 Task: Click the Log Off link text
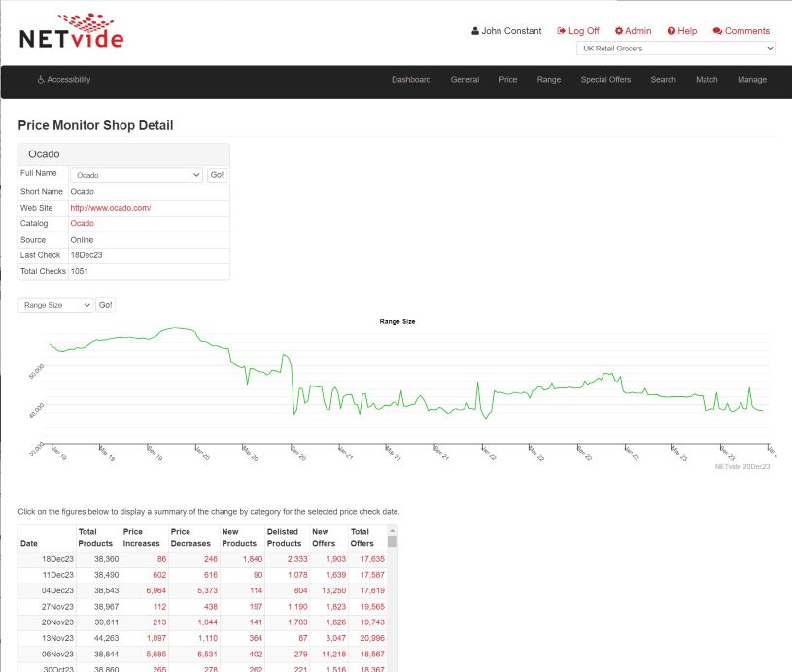click(x=584, y=31)
